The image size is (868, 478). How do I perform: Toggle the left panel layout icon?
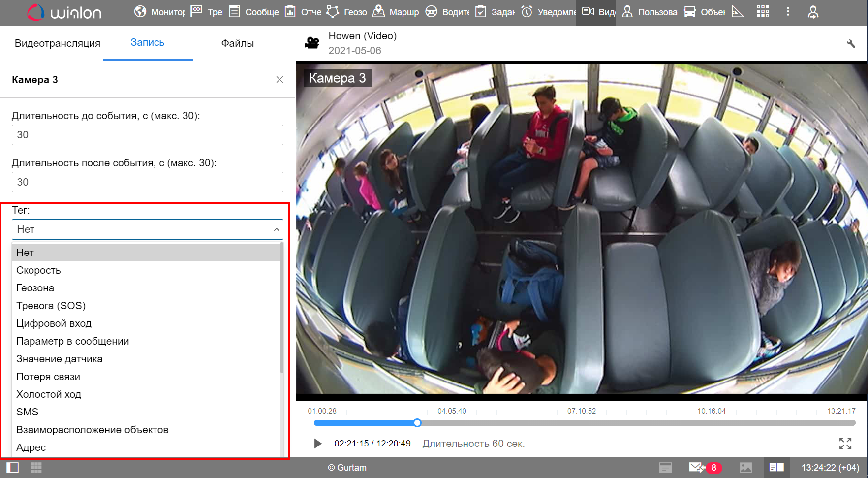click(13, 467)
